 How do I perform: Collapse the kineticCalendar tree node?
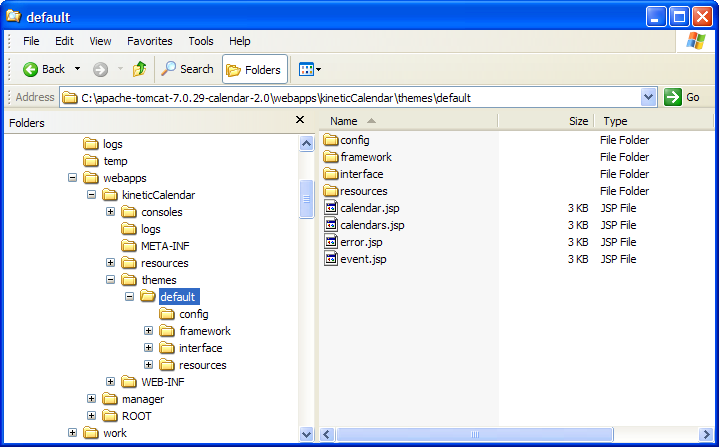[91, 194]
